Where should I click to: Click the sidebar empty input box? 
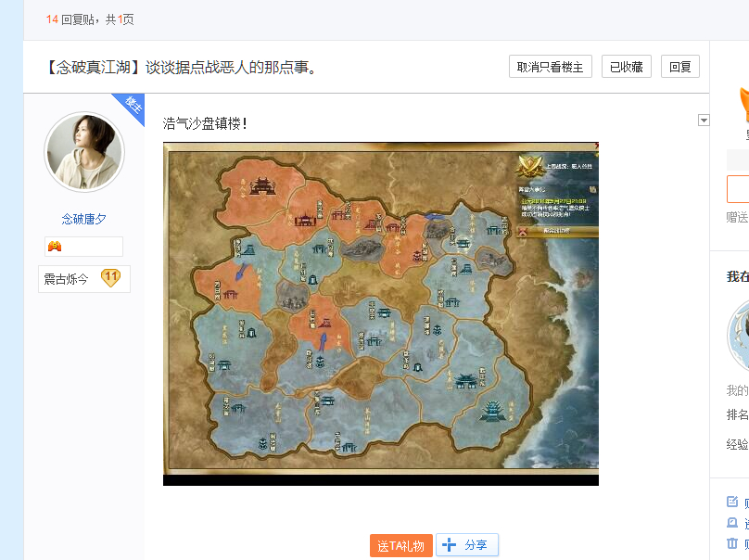pos(738,189)
